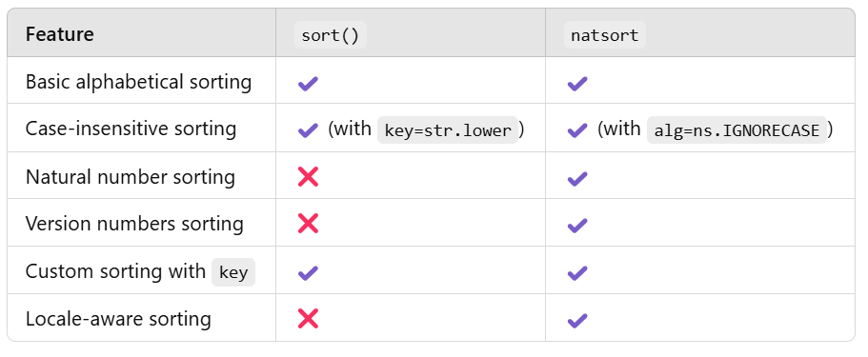
Task: Click the Feature column header
Action: (60, 34)
